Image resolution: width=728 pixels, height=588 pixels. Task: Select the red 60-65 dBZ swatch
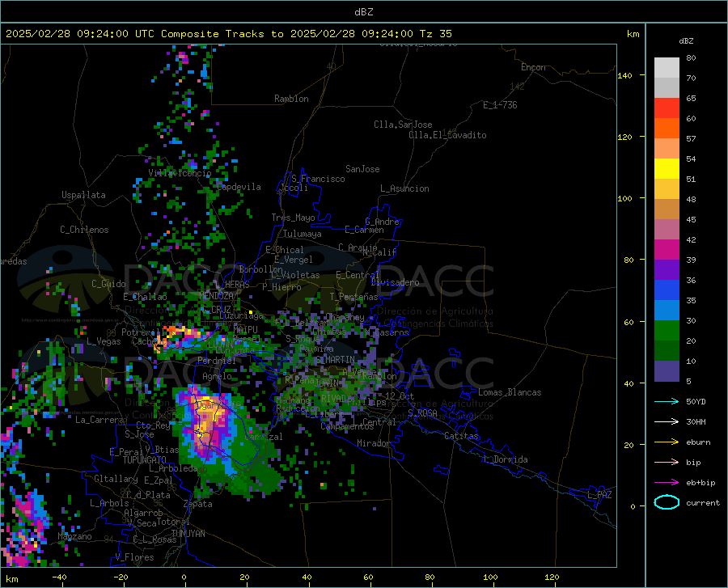(667, 108)
